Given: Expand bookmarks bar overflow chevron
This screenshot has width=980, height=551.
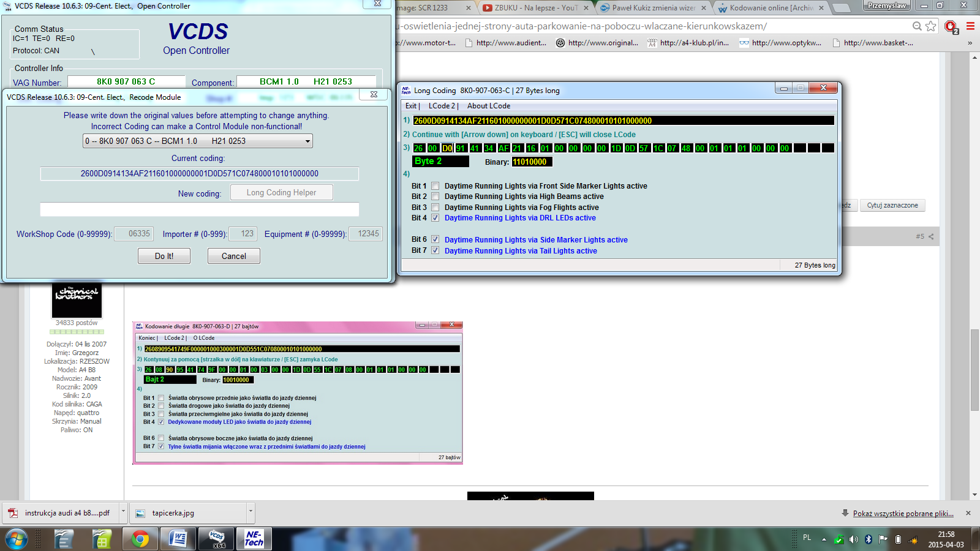Looking at the screenshot, I should 970,43.
